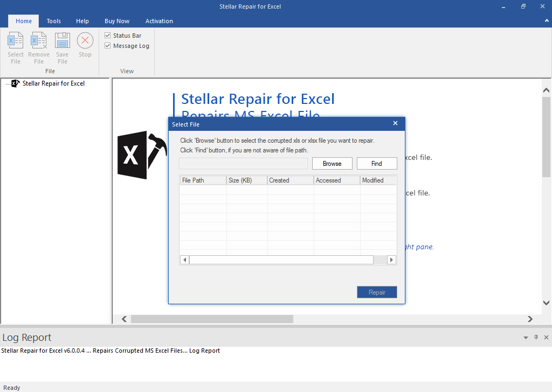Toggle the Message Log checkbox
The image size is (552, 392).
[x=108, y=46]
